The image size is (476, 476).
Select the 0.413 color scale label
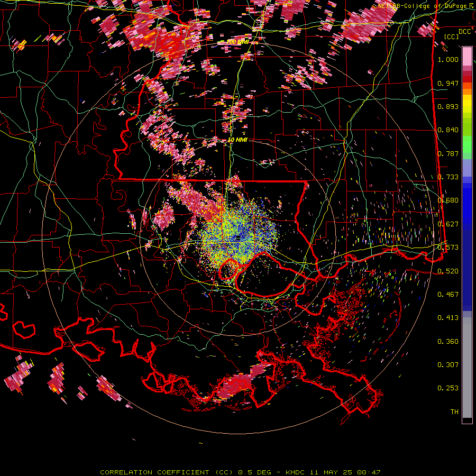448,318
